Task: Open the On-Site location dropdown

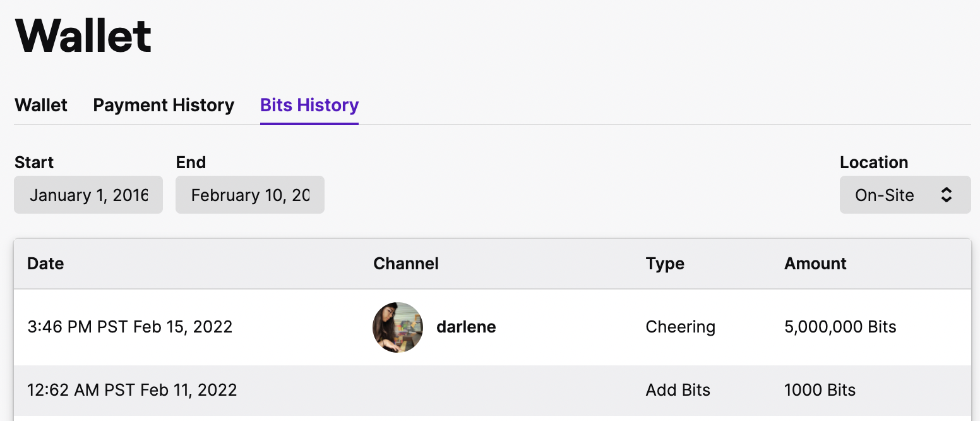Action: (904, 195)
